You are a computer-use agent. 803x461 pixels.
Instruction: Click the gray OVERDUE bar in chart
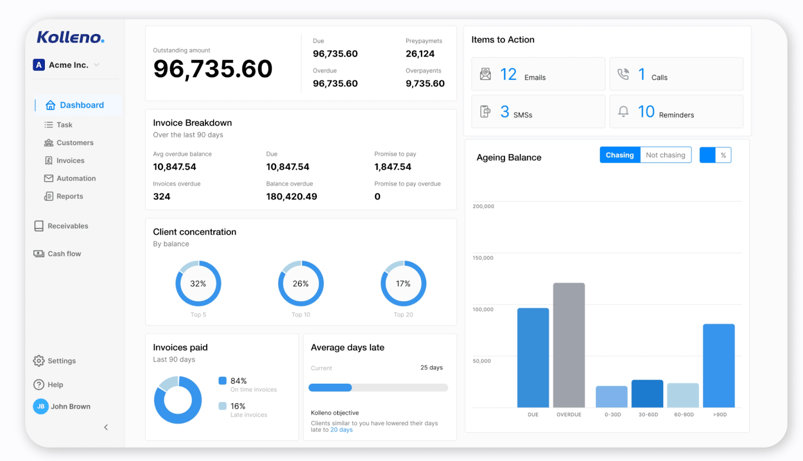click(569, 345)
